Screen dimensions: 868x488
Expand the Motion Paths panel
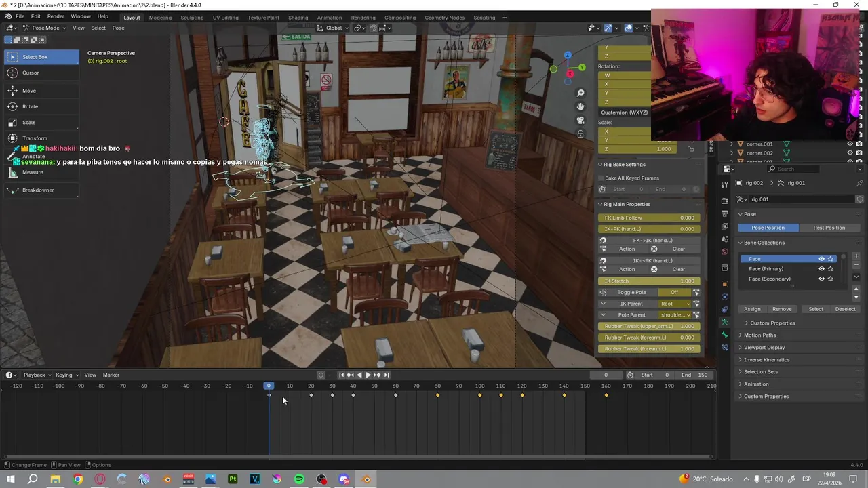[x=759, y=335]
